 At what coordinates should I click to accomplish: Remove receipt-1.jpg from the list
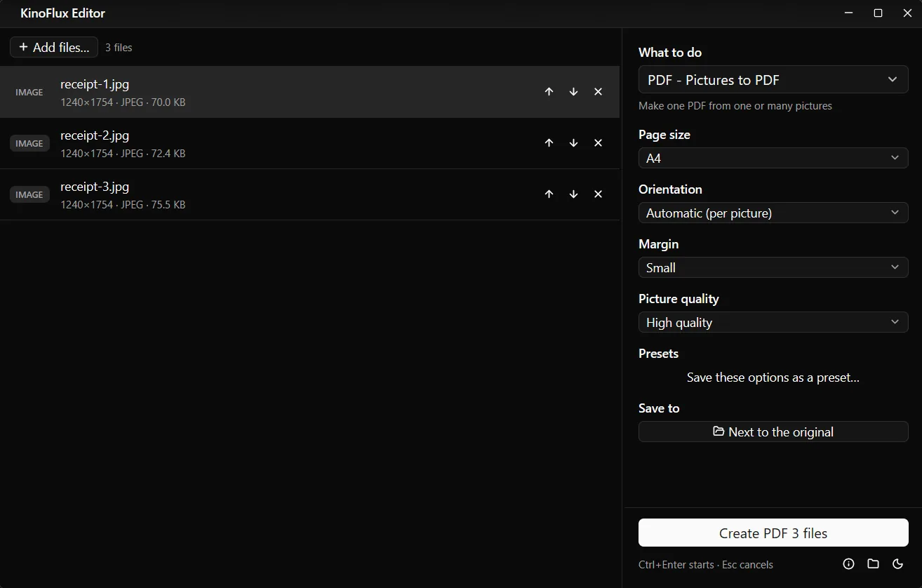tap(598, 92)
